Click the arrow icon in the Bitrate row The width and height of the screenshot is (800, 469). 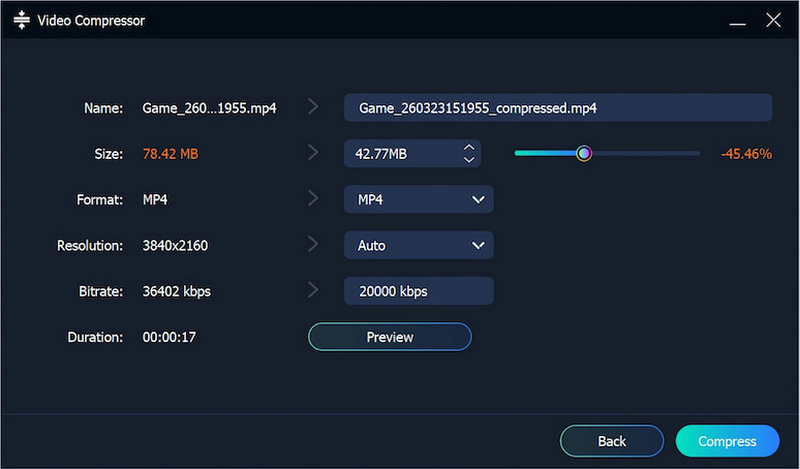pyautogui.click(x=313, y=291)
